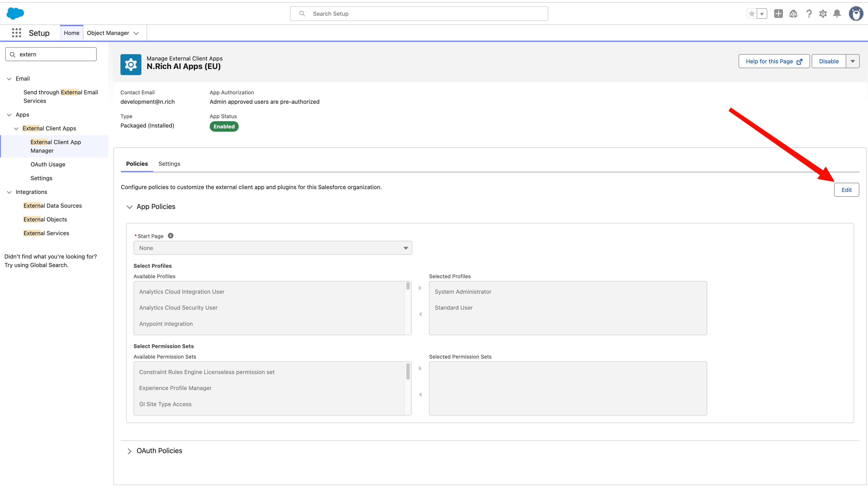This screenshot has width=868, height=497.
Task: Open the global actions plus icon
Action: [778, 14]
